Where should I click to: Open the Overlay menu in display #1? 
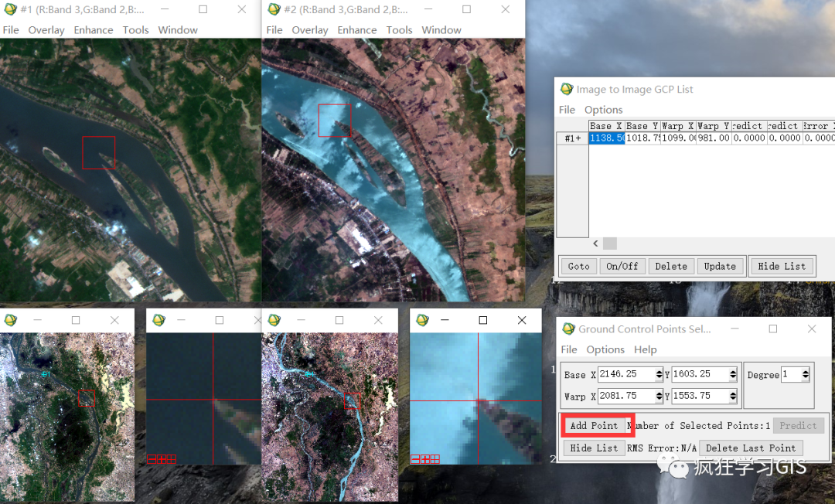click(46, 30)
